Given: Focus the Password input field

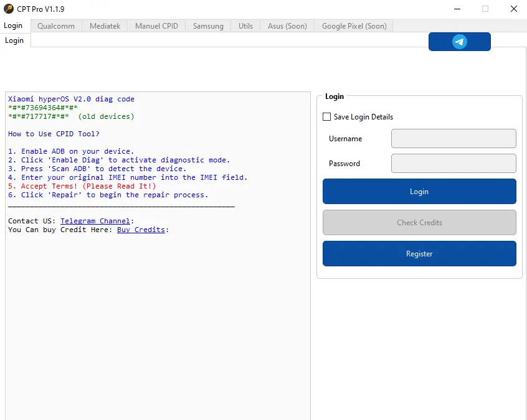Looking at the screenshot, I should (453, 164).
